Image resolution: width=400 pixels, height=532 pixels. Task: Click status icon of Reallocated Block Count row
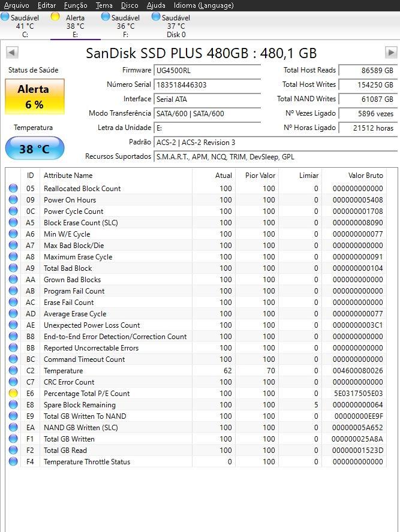tap(13, 188)
